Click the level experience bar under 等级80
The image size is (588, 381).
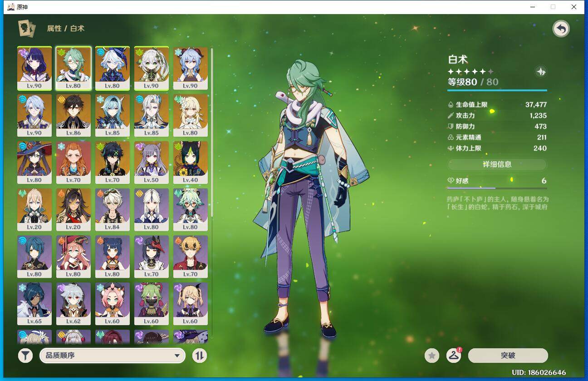(x=497, y=90)
